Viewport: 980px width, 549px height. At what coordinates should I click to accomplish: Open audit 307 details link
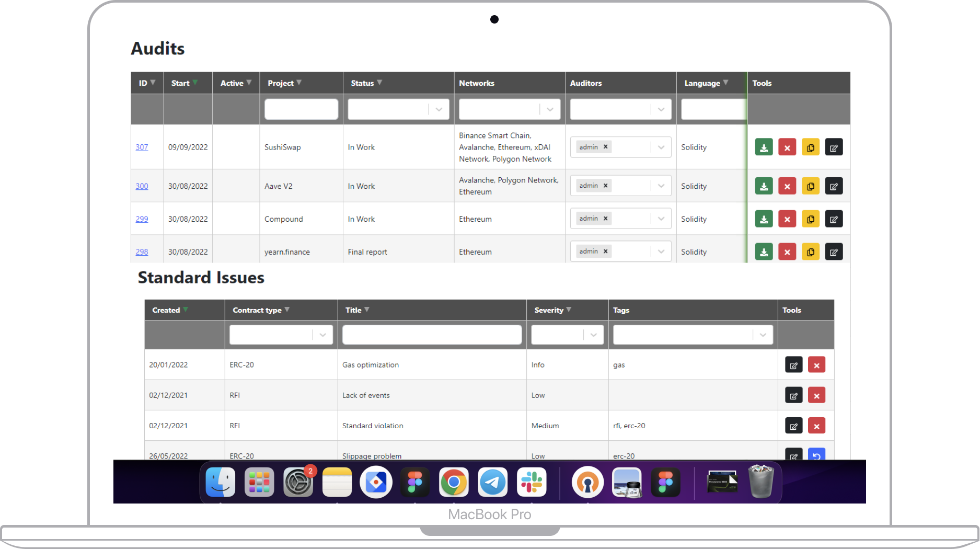coord(142,147)
